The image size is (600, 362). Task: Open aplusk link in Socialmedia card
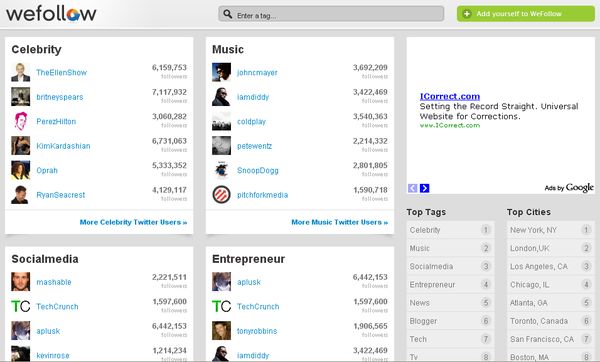(48, 331)
